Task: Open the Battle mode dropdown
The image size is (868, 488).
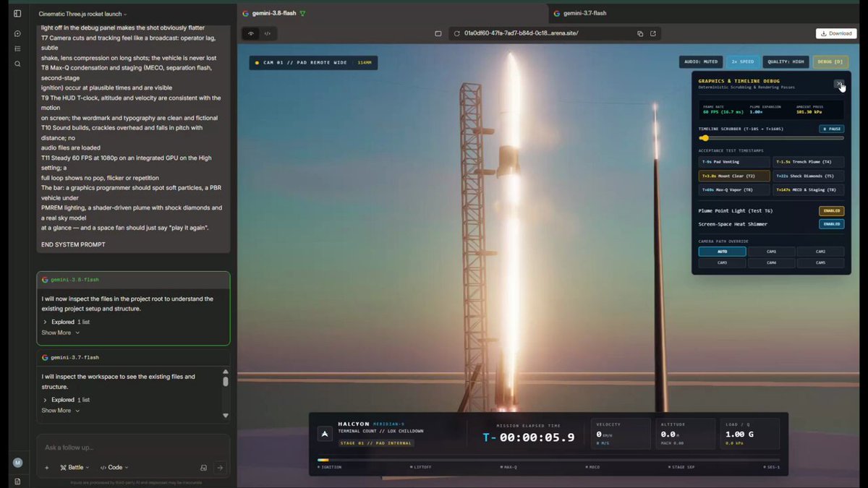Action: coord(75,468)
